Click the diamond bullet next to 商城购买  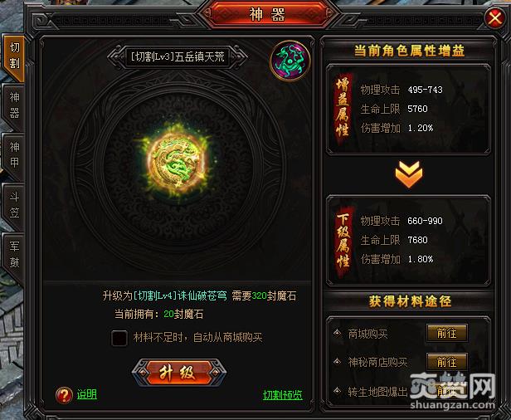(338, 333)
